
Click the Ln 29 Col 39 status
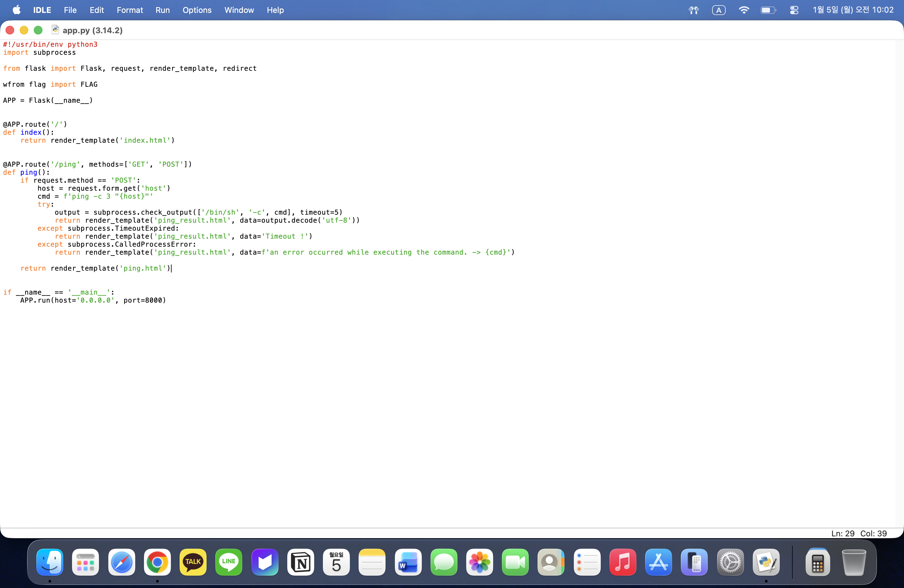pos(858,533)
